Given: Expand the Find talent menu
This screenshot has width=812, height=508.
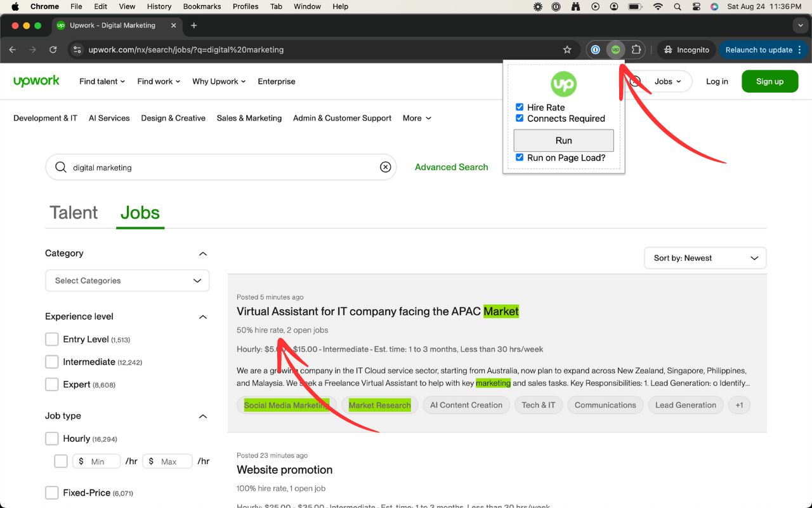Looking at the screenshot, I should point(102,81).
